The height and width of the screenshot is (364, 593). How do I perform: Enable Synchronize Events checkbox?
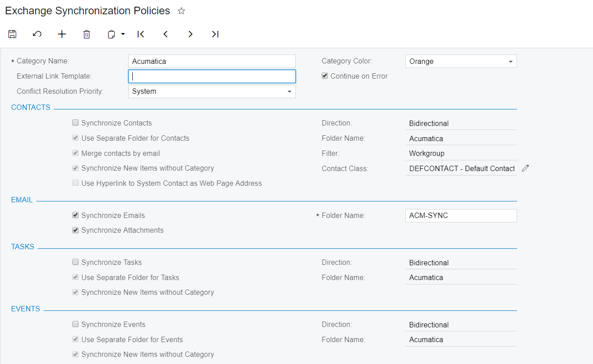pyautogui.click(x=76, y=324)
